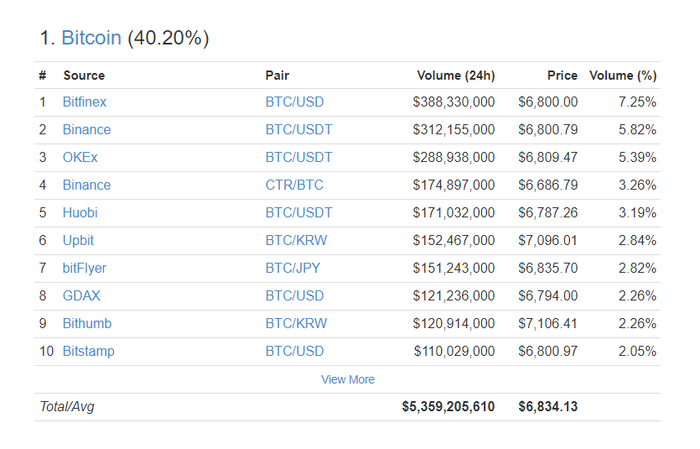The width and height of the screenshot is (700, 449).
Task: Select the 3.26% volume share cell
Action: point(638,185)
